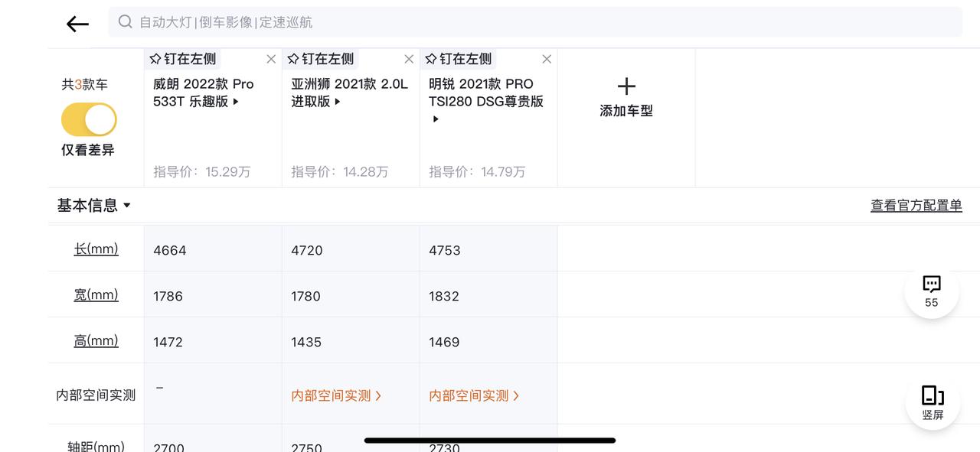The height and width of the screenshot is (452, 980).
Task: Toggle the 仅看差异 switch off
Action: click(x=89, y=120)
